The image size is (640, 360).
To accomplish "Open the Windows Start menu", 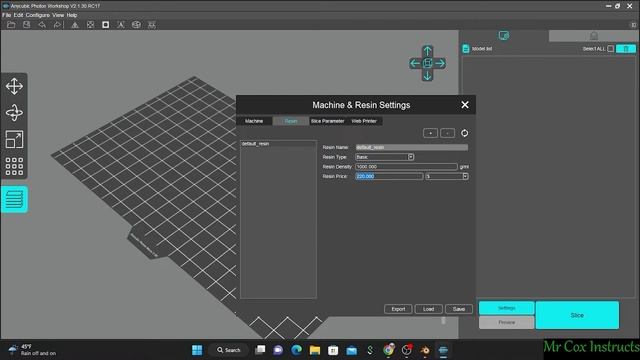I will coord(197,350).
